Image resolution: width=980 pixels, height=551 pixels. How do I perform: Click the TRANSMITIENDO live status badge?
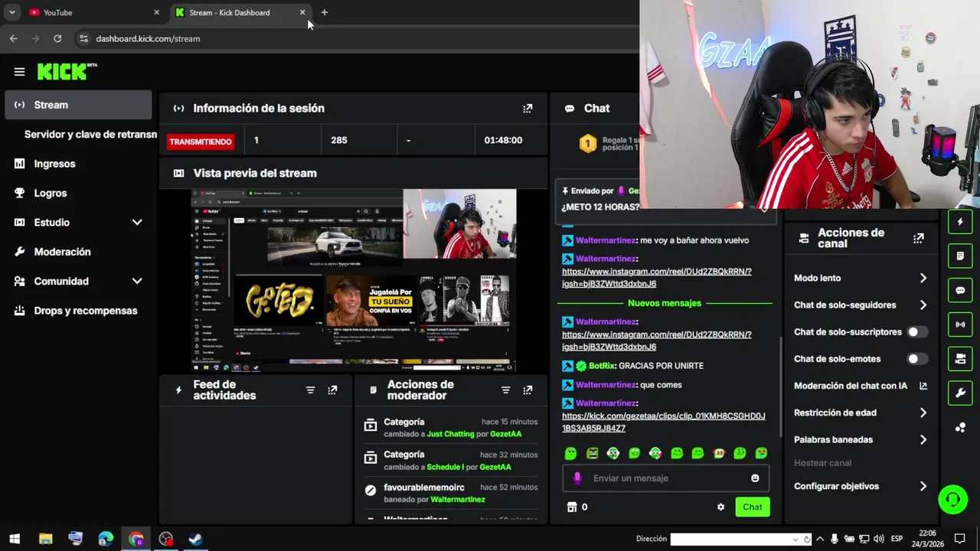point(201,142)
